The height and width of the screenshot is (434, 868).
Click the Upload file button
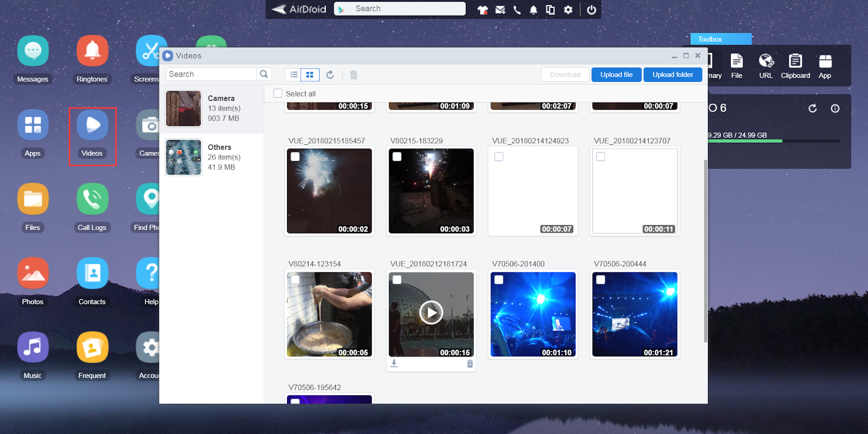617,75
